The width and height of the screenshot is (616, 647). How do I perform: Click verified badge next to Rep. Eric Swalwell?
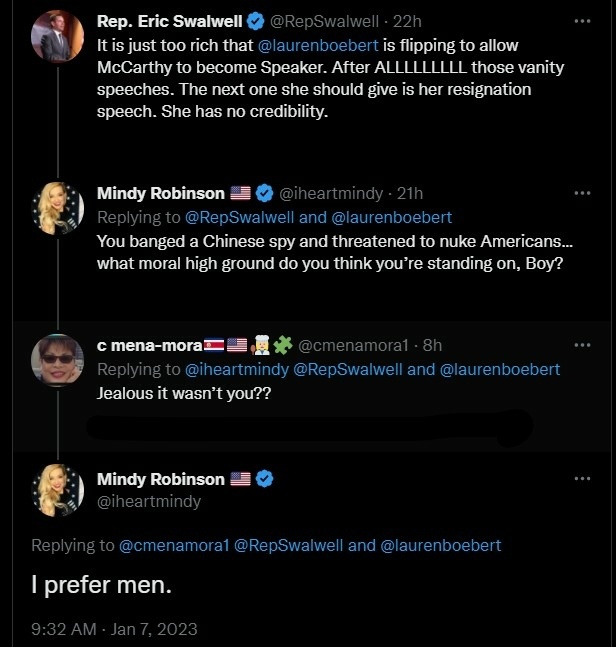point(256,21)
